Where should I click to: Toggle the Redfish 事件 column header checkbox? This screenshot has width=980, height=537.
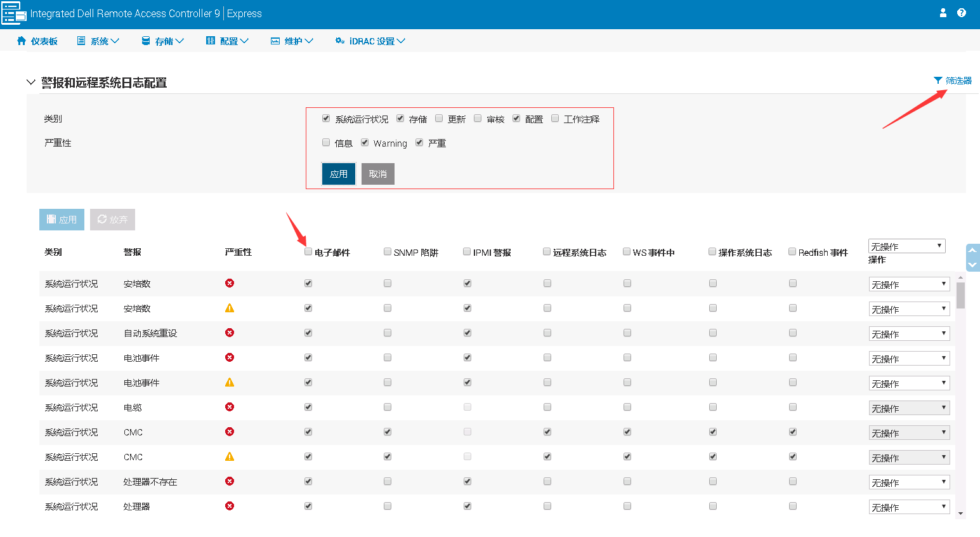(792, 251)
